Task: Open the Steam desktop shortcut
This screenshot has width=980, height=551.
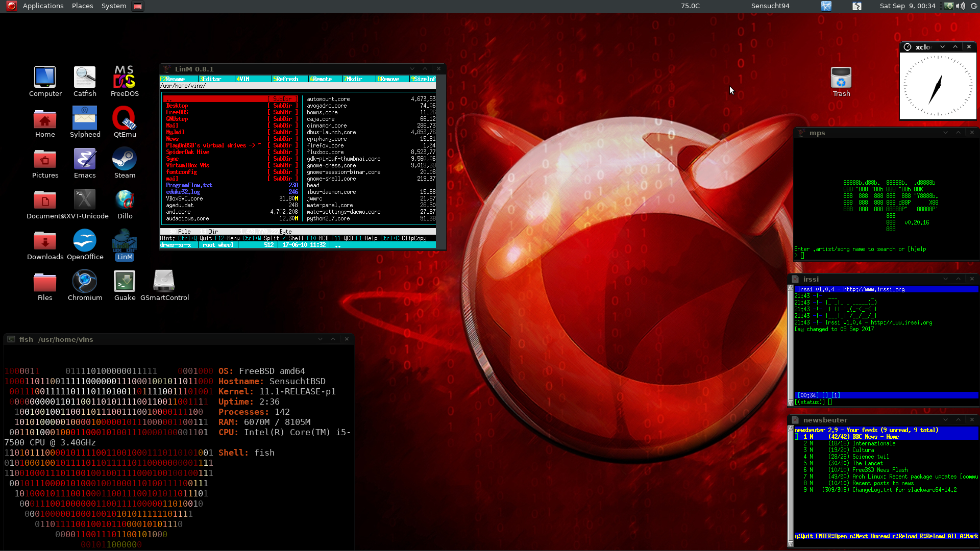Action: tap(125, 160)
